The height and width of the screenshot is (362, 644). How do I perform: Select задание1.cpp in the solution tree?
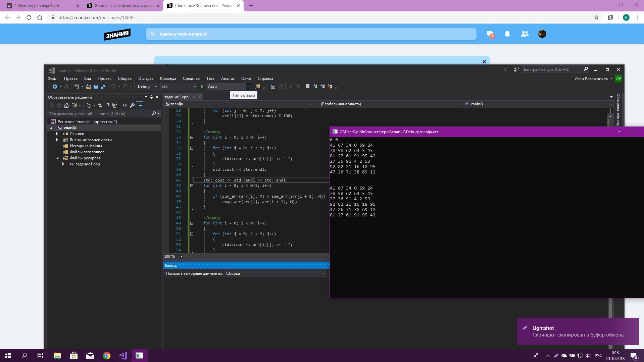[x=88, y=164]
